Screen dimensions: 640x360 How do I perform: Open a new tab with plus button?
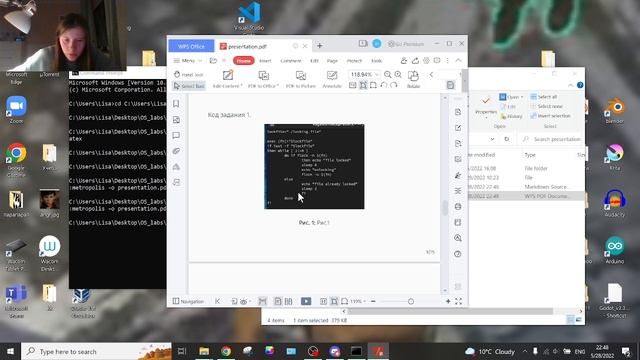pos(320,46)
